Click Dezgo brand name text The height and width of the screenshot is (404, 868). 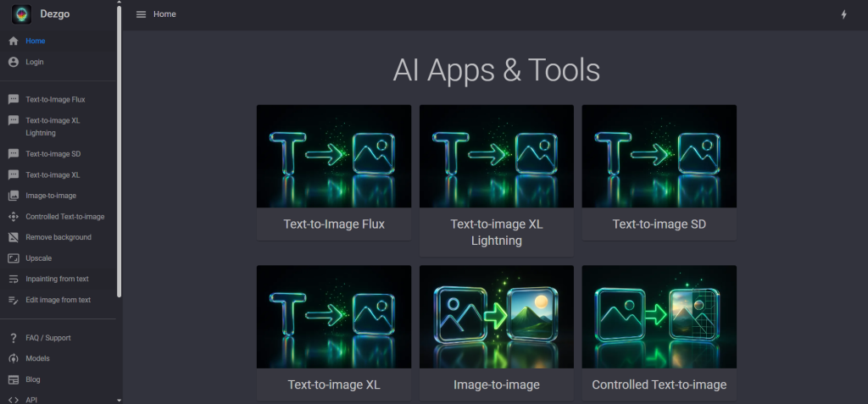55,14
